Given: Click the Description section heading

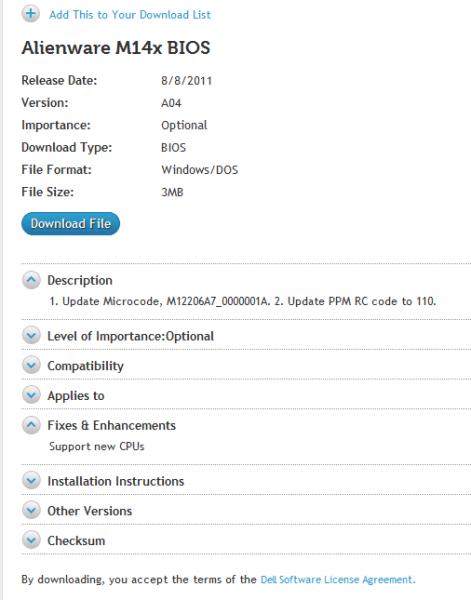Looking at the screenshot, I should click(80, 280).
